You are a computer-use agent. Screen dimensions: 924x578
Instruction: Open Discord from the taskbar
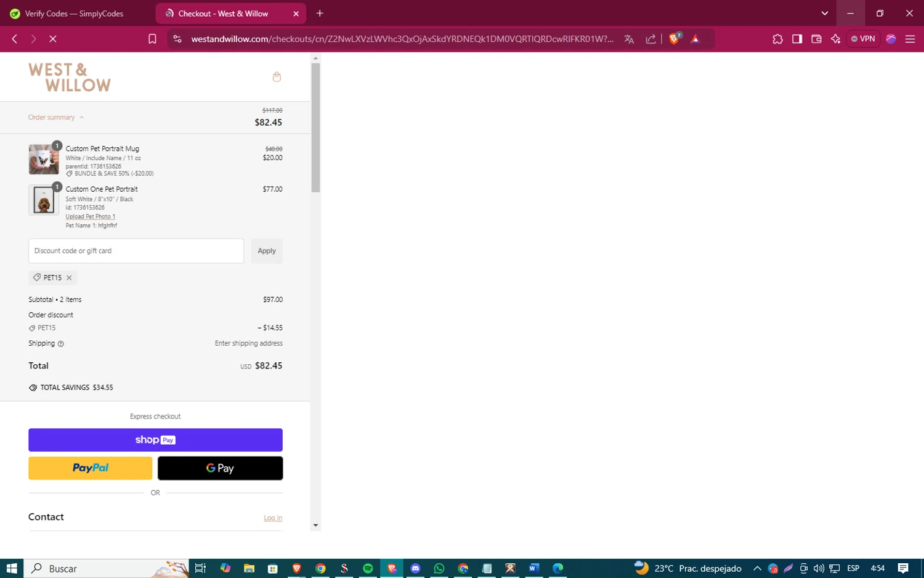pos(415,568)
